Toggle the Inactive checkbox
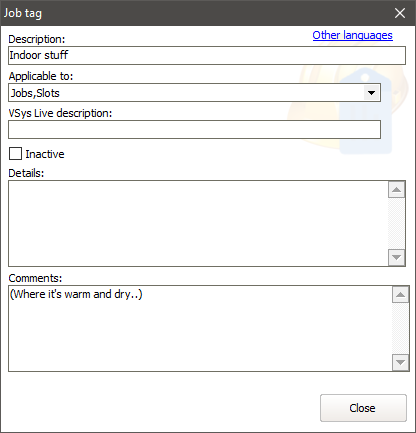Viewport: 416px width, 433px height. click(15, 154)
